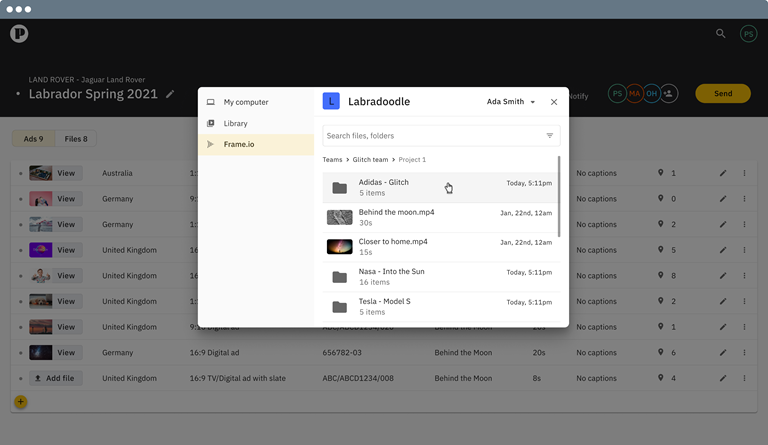
Task: Go to Teams breadcrumb
Action: [332, 160]
